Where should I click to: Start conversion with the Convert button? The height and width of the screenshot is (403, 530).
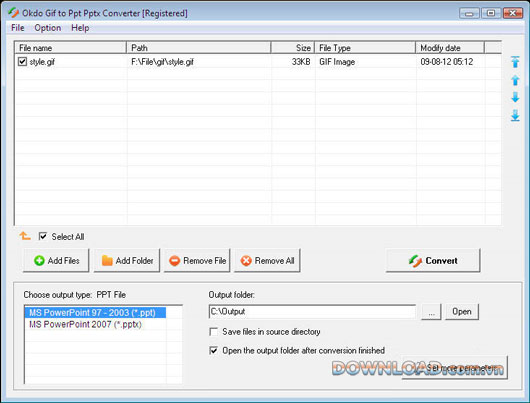433,260
